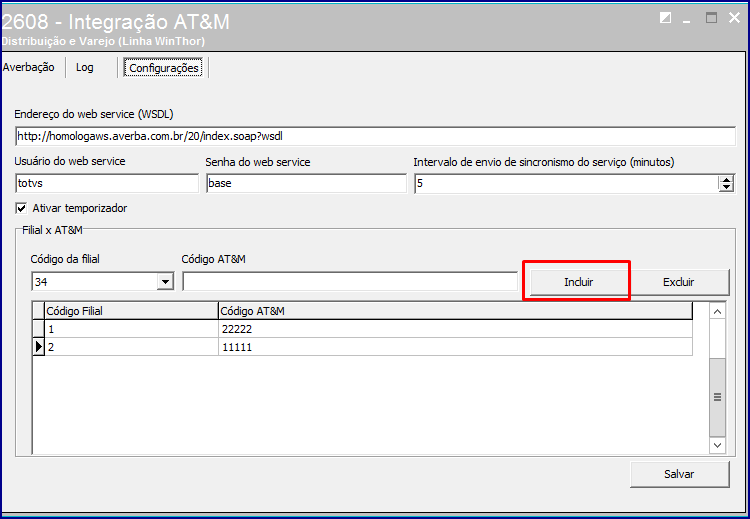Focus the Usuário do web service field
The height and width of the screenshot is (519, 750).
107,183
